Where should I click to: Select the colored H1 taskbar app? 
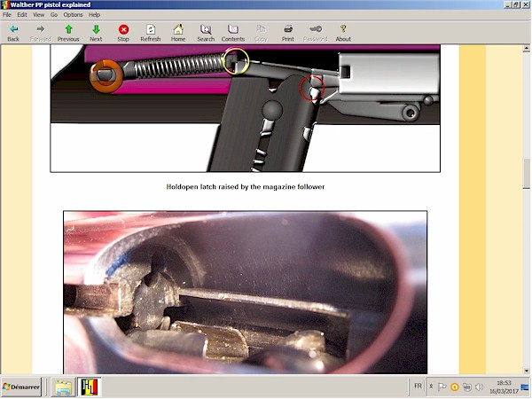coord(90,387)
